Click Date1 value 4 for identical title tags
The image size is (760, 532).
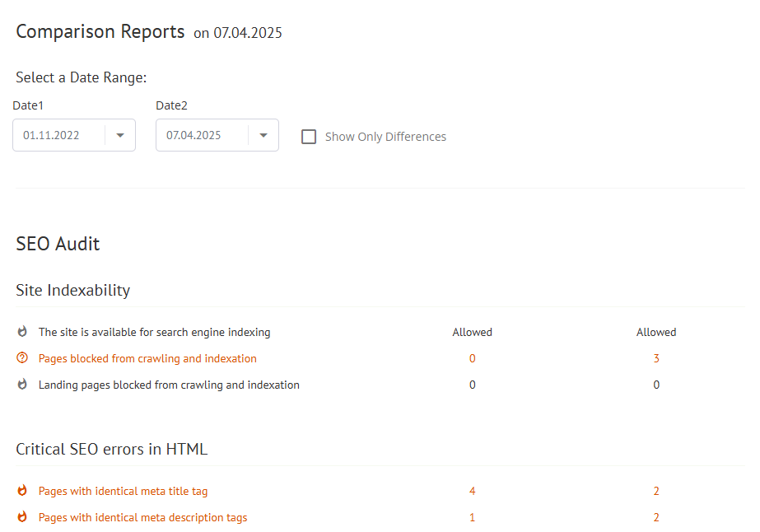tap(472, 491)
